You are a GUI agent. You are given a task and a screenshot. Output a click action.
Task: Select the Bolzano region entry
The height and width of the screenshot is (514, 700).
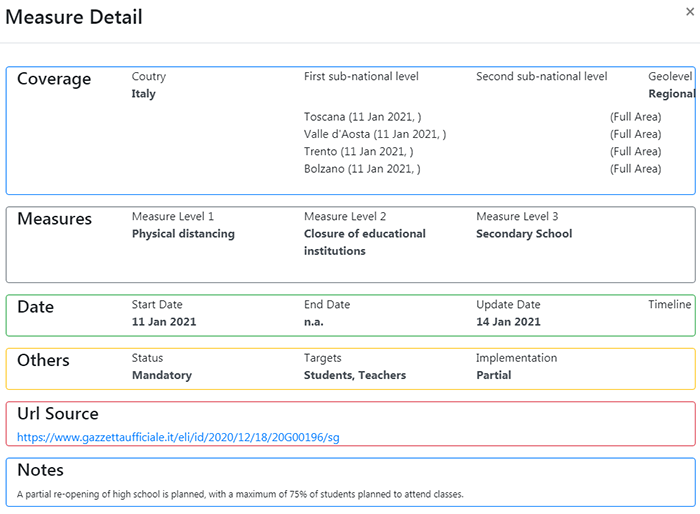362,169
